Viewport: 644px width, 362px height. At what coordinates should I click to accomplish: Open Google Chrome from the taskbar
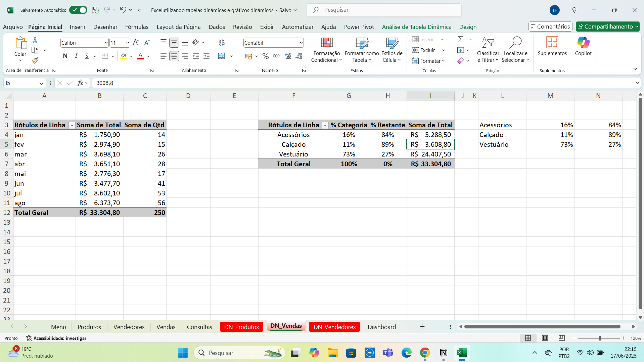(425, 353)
